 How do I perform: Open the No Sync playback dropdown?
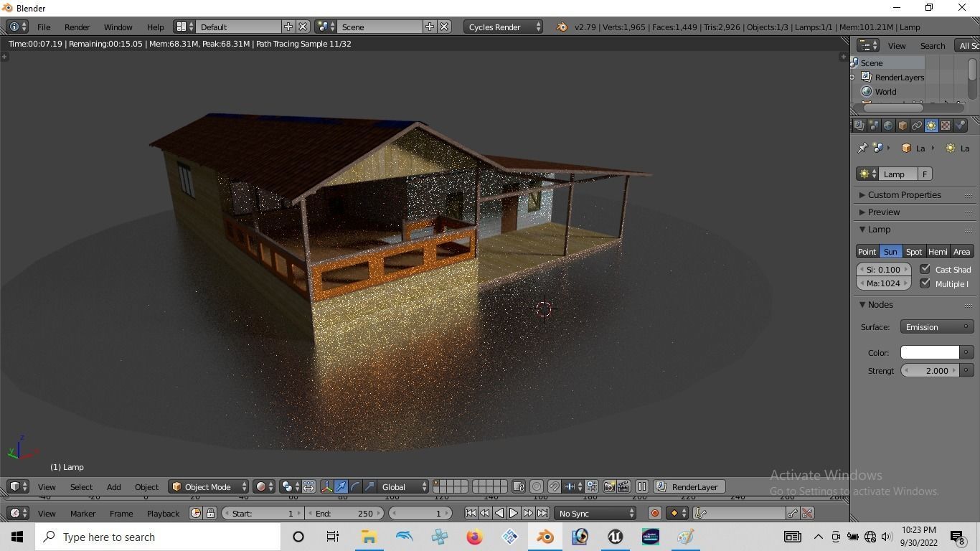click(x=595, y=513)
